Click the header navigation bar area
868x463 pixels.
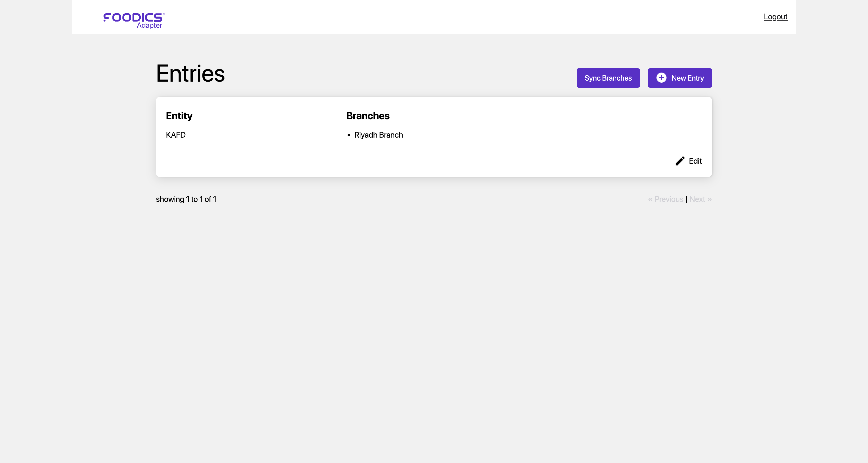434,17
